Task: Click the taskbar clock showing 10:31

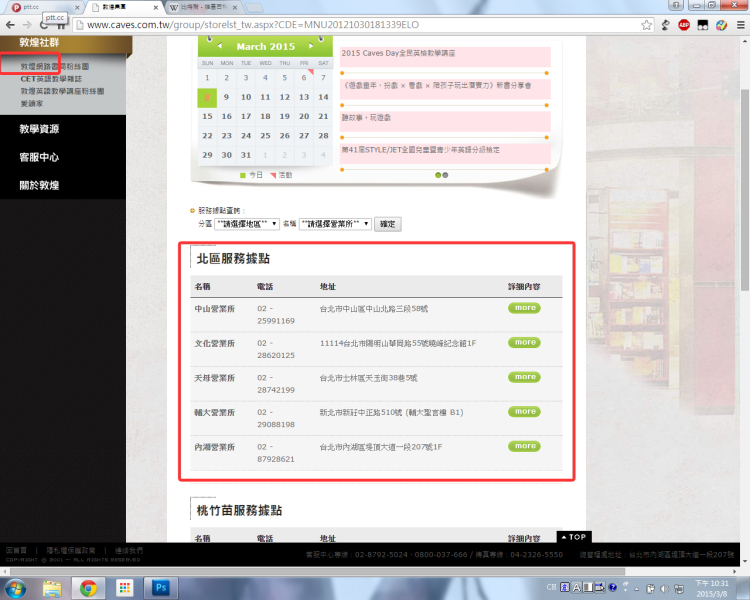Action: [x=712, y=589]
